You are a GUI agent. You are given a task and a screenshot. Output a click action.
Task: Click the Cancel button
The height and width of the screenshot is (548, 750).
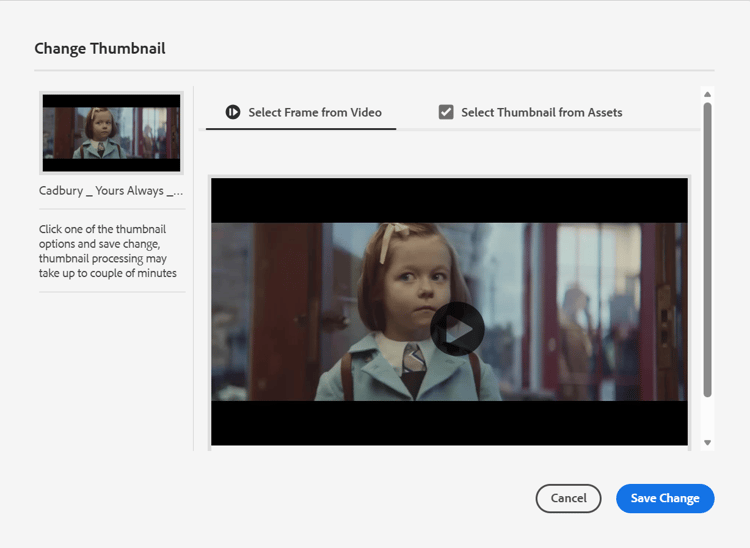pos(568,498)
